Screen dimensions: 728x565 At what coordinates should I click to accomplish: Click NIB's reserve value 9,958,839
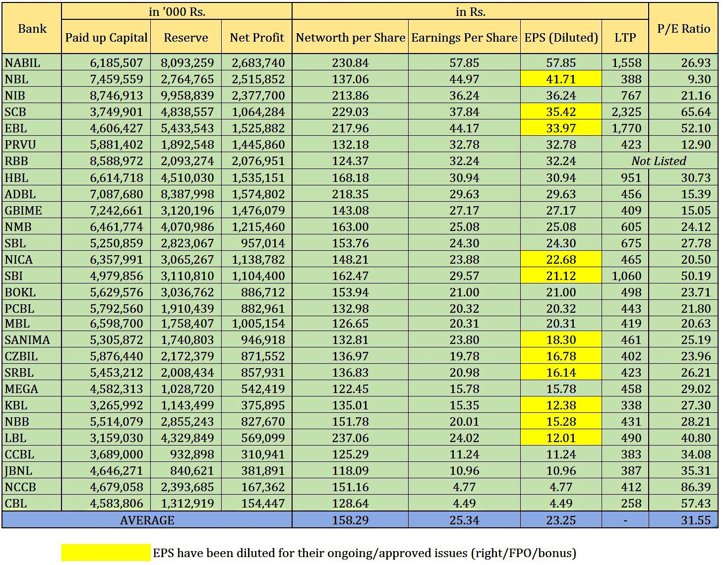pos(186,95)
